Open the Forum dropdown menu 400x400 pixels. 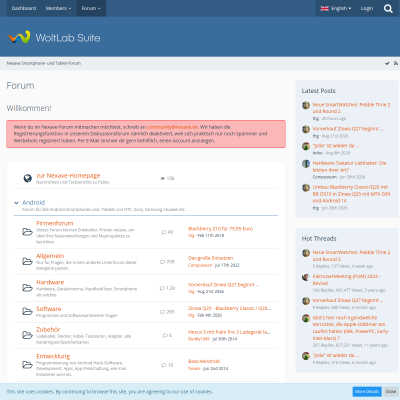tap(91, 8)
